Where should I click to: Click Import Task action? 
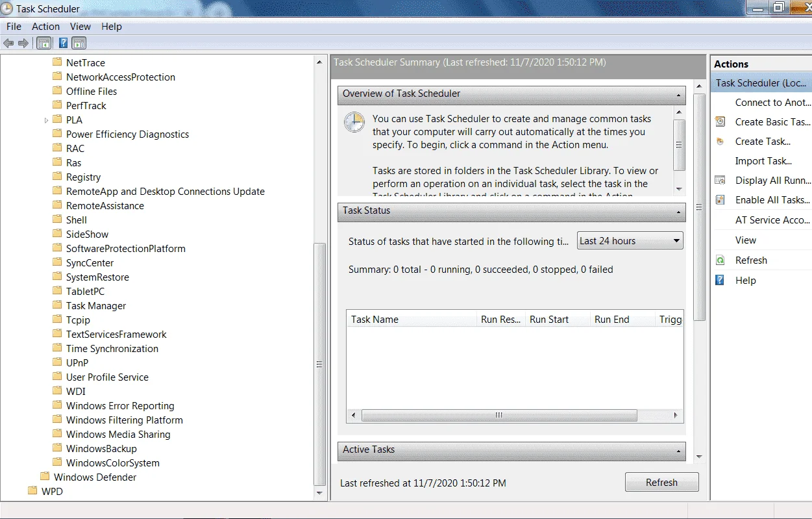(x=763, y=160)
